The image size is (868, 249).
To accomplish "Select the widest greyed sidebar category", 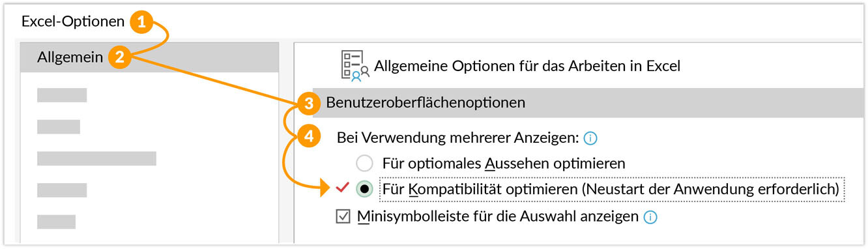I will 96,158.
